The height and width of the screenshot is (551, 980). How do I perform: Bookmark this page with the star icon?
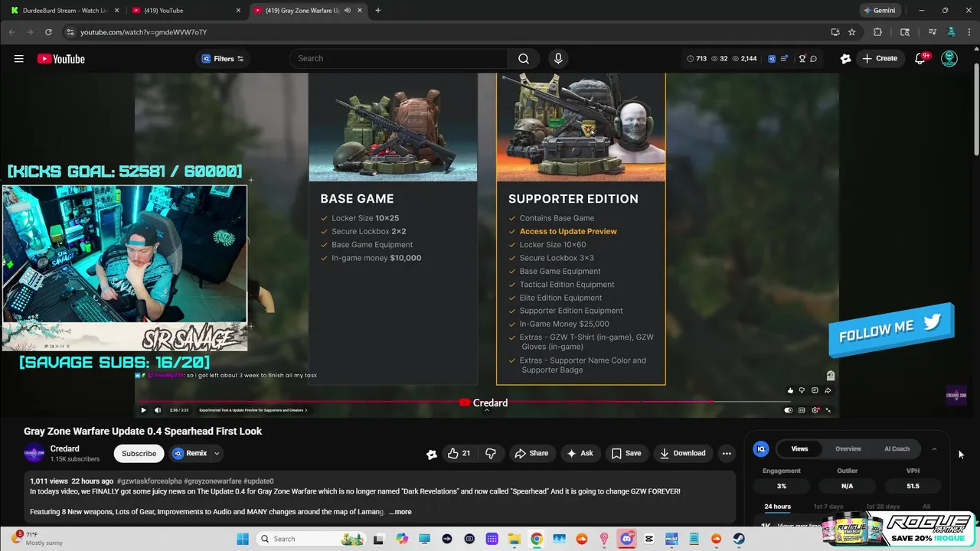851,32
